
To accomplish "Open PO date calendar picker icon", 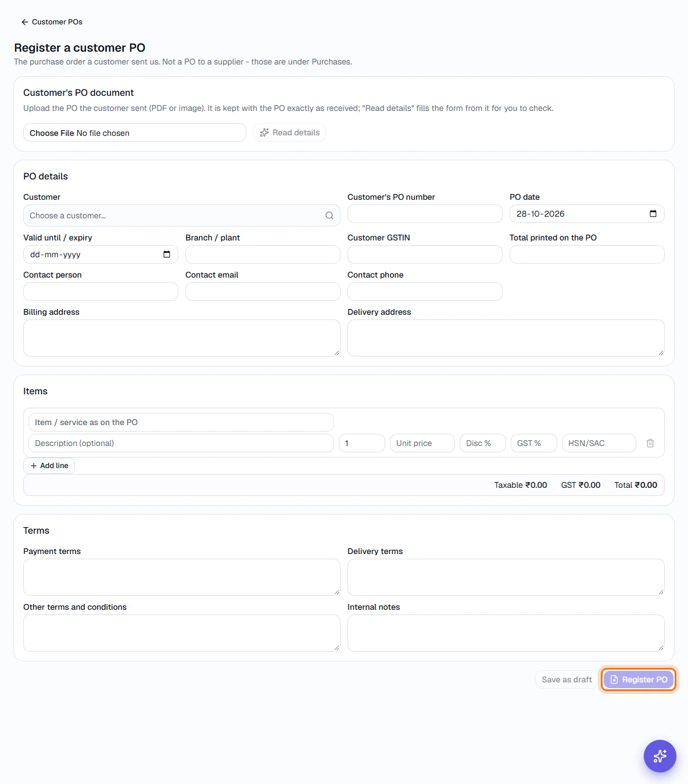I will [653, 214].
